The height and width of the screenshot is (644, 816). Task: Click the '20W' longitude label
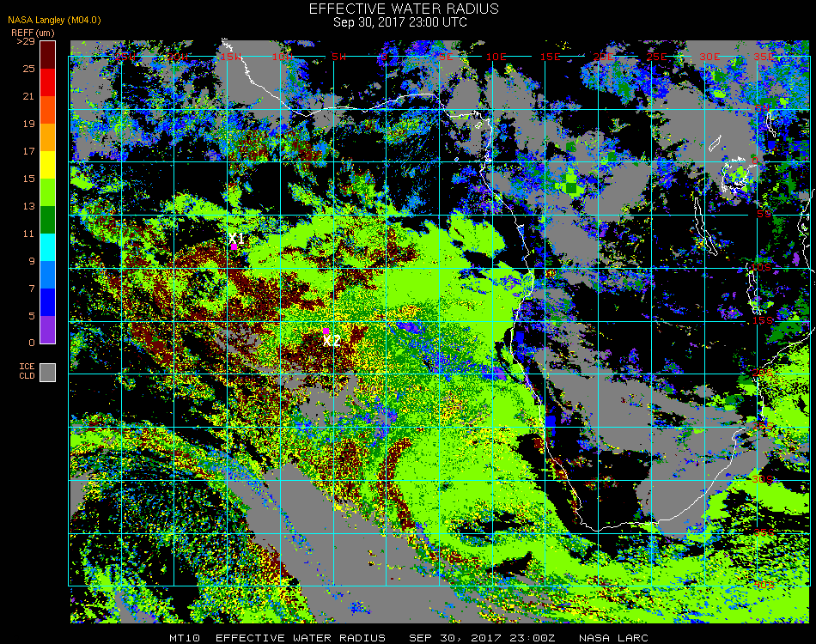178,57
